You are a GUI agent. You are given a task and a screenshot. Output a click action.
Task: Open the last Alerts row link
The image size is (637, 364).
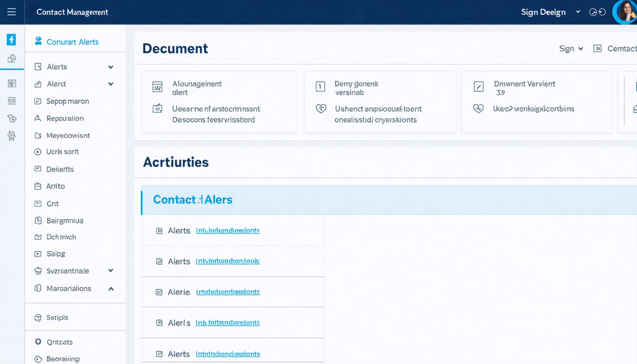(228, 354)
